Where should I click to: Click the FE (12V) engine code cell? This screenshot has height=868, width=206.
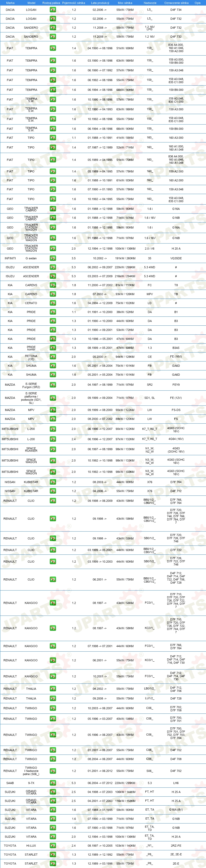pos(176,398)
